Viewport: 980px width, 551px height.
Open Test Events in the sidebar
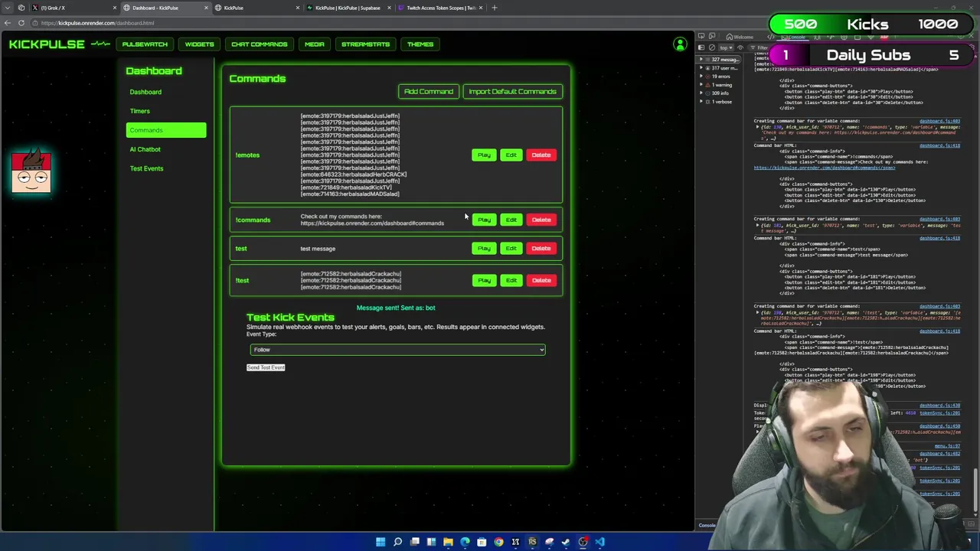click(147, 168)
